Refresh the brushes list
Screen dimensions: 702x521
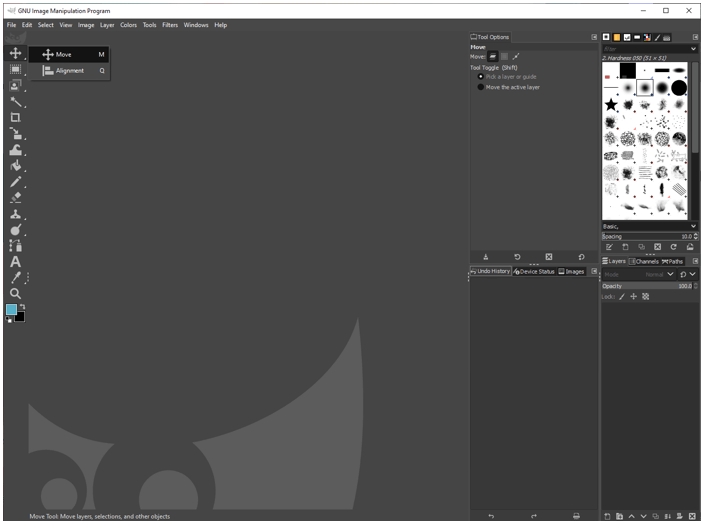click(x=673, y=247)
